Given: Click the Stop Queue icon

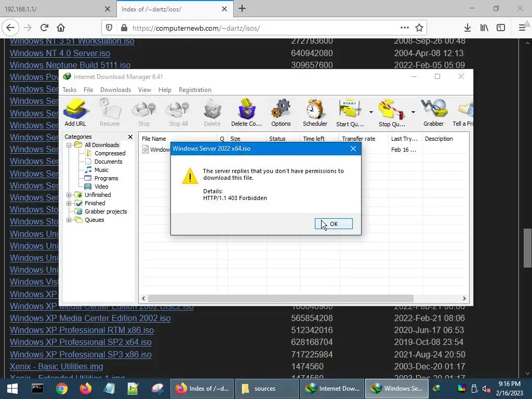Looking at the screenshot, I should (392, 112).
